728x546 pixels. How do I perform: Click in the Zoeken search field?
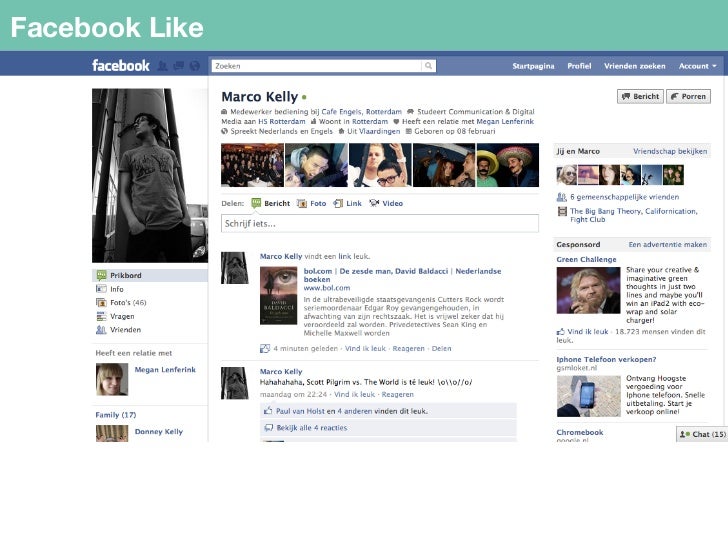point(316,66)
